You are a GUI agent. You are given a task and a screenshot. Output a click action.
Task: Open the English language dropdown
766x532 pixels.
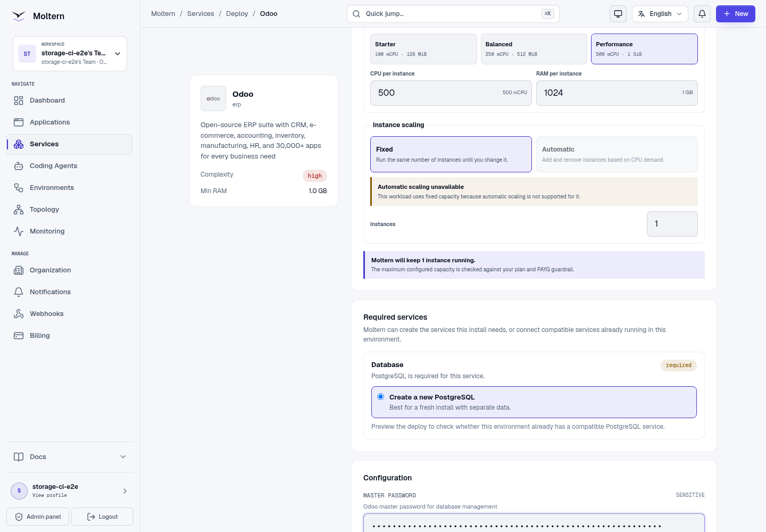[x=660, y=14]
